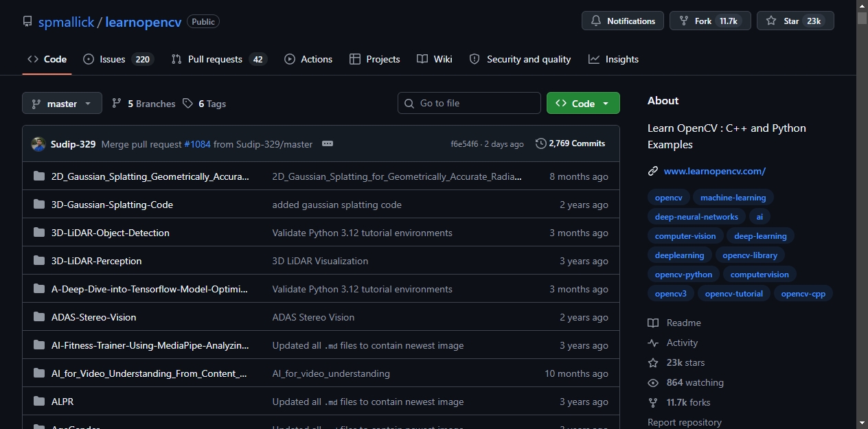View the 6 Tags link

[204, 104]
